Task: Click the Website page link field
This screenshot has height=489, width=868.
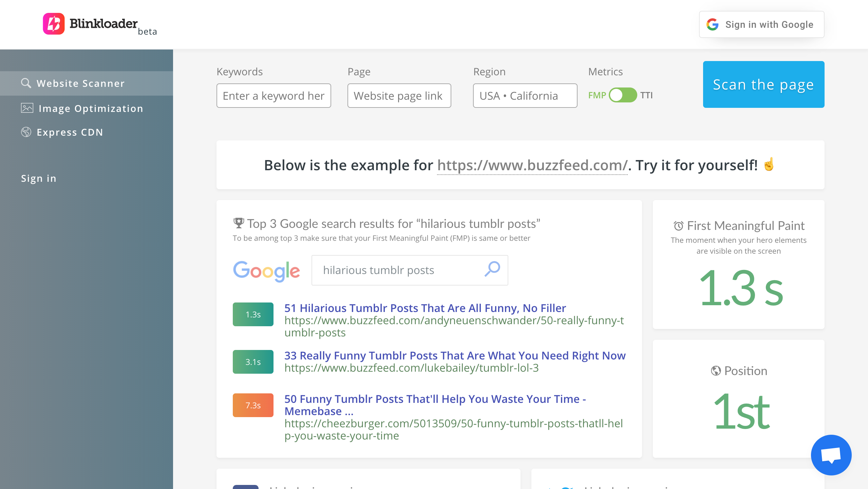Action: click(x=399, y=96)
